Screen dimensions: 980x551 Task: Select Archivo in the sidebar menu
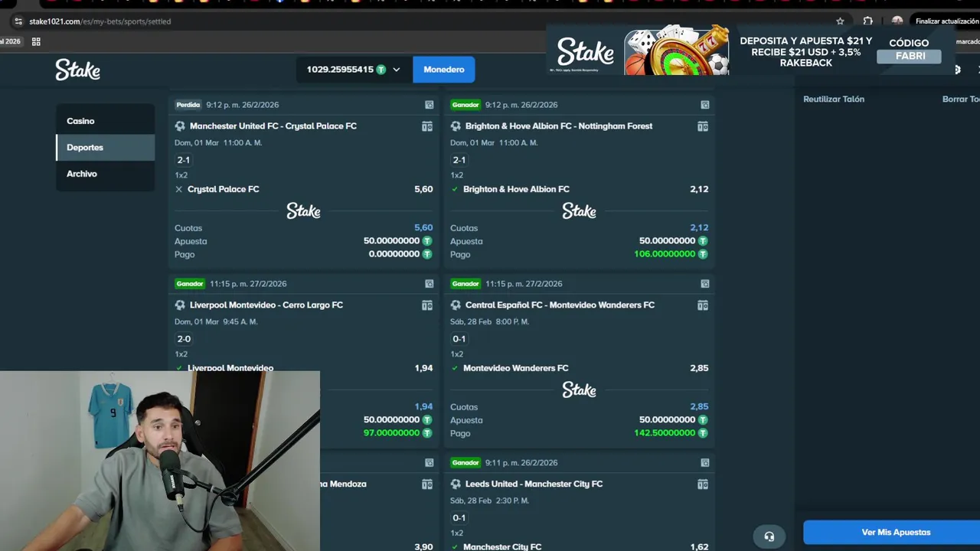(106, 174)
